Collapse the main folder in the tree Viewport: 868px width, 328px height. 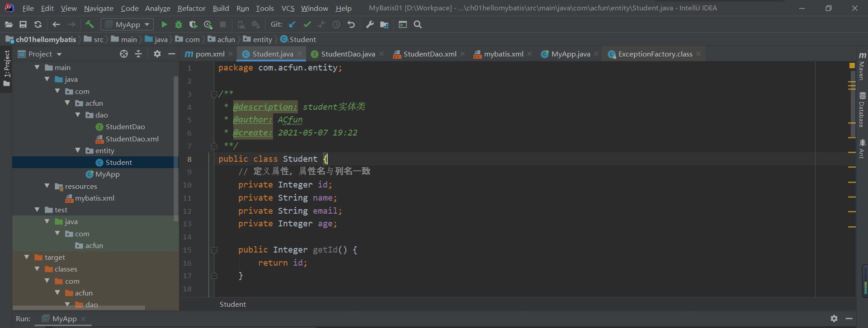click(38, 67)
